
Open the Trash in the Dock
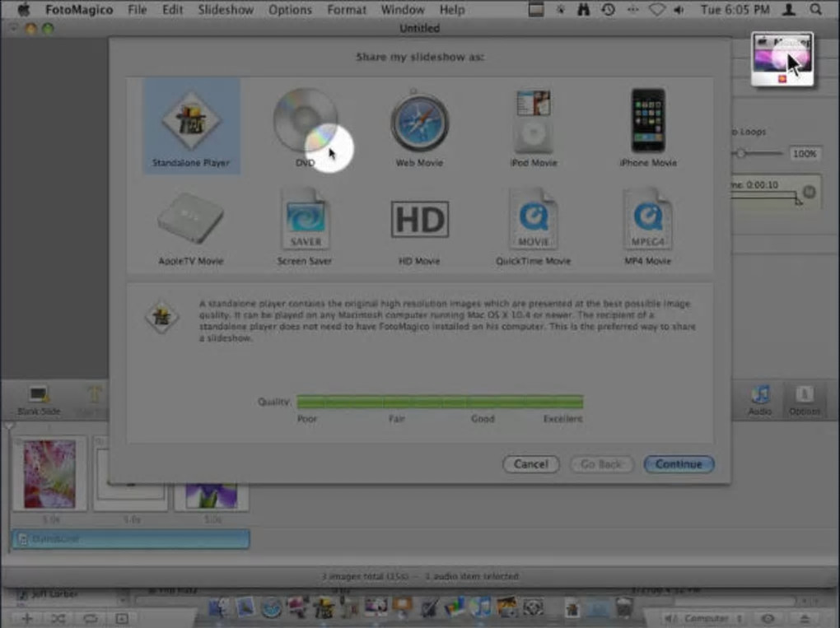623,607
